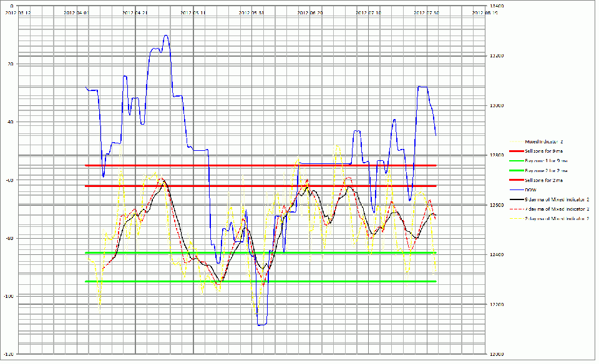Select 'Sell zone for 9 ma' legend label
The image size is (599, 364).
tap(543, 151)
